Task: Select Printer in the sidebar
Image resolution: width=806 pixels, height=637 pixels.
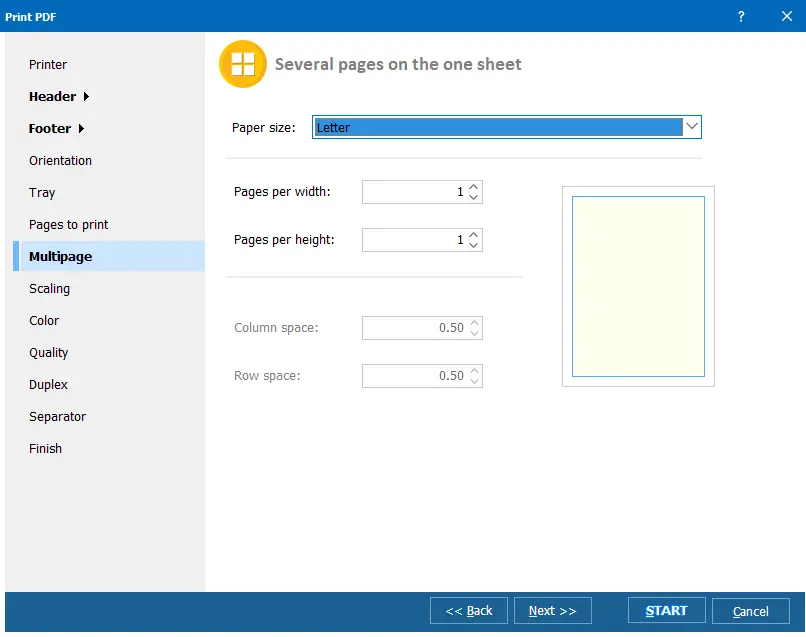Action: [47, 64]
